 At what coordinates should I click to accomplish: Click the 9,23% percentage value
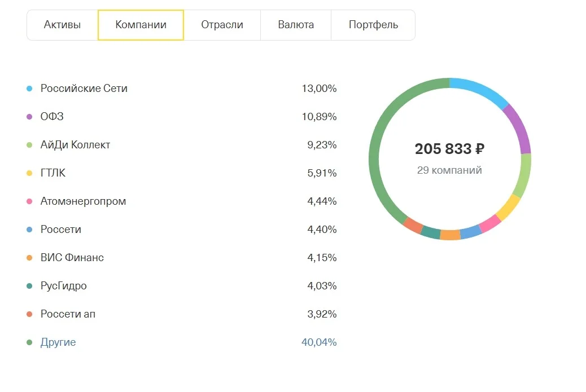pyautogui.click(x=322, y=145)
